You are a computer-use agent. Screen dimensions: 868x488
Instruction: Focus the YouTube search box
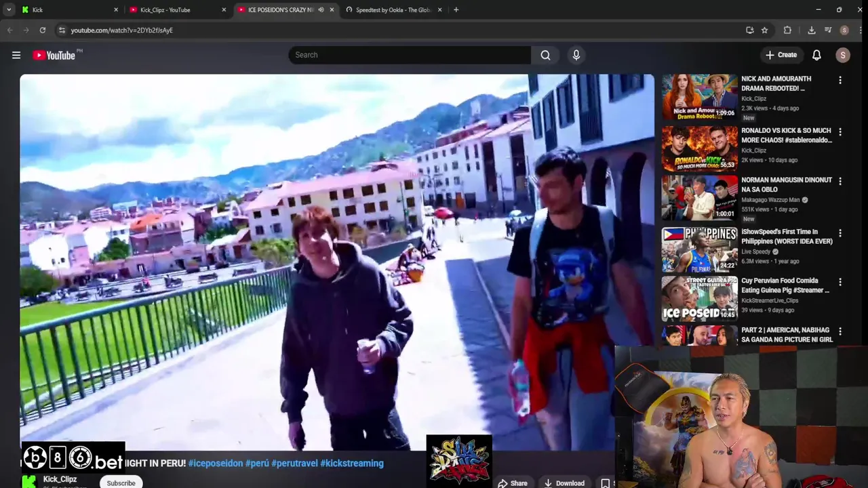click(410, 55)
